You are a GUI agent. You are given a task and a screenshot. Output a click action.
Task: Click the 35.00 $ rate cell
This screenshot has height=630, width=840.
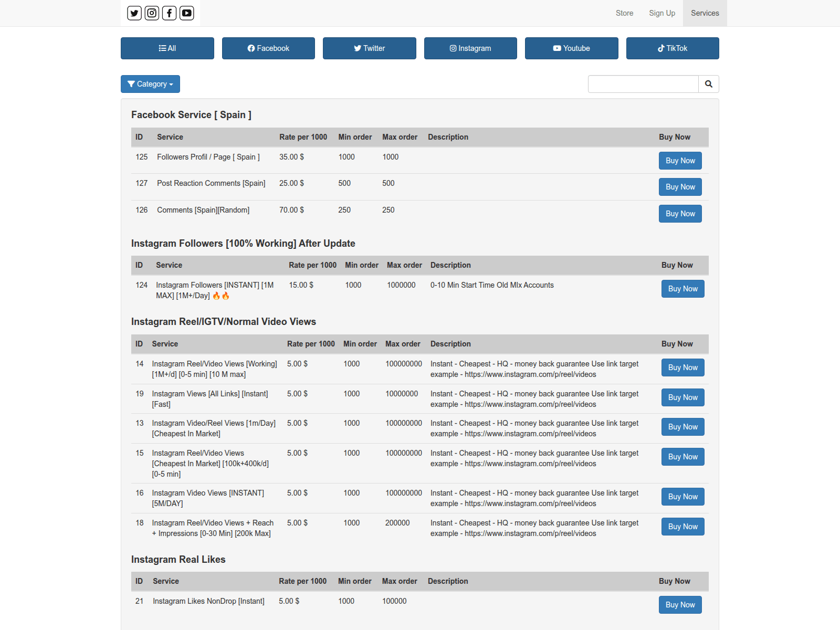point(291,157)
